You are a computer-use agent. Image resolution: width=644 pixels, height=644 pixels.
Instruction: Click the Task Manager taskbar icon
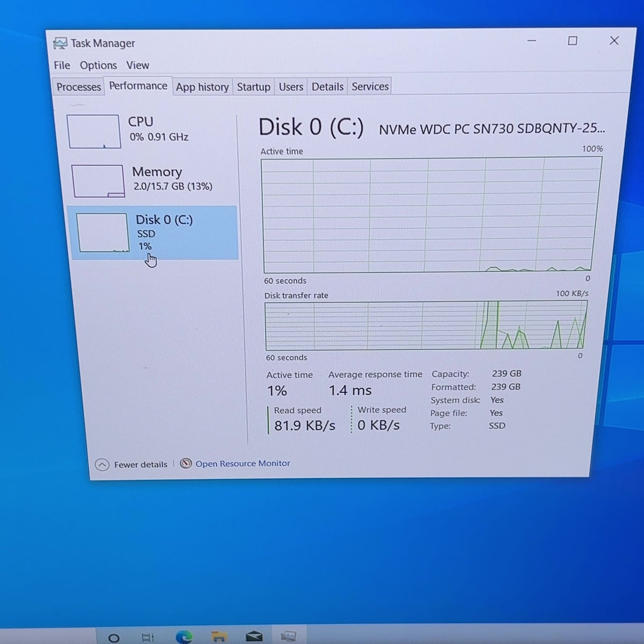point(289,636)
